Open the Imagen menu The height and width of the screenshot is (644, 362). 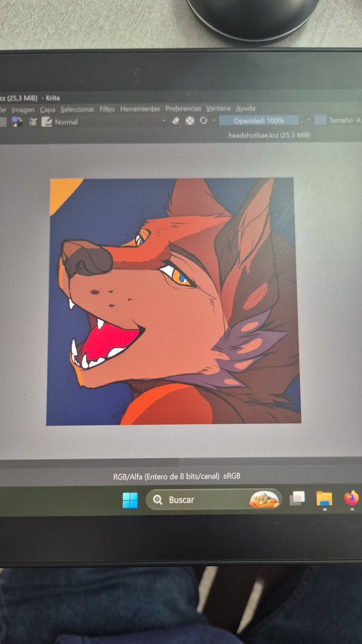[x=23, y=109]
